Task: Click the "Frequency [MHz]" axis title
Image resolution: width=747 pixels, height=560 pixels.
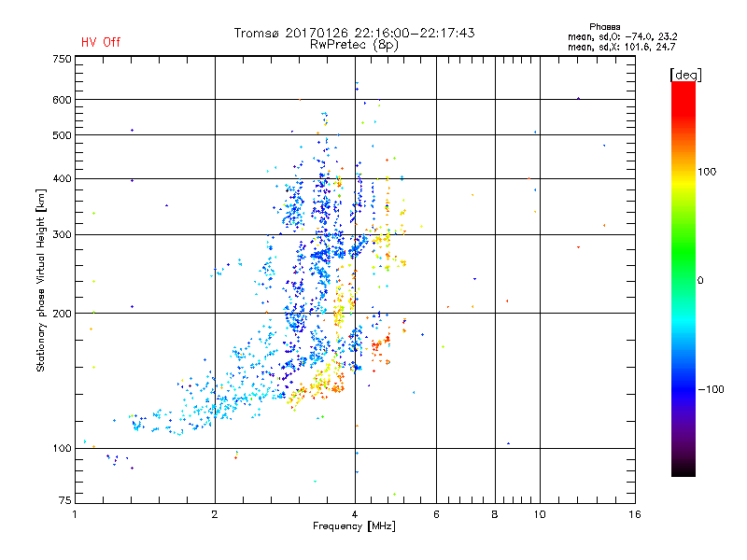Action: click(x=354, y=526)
